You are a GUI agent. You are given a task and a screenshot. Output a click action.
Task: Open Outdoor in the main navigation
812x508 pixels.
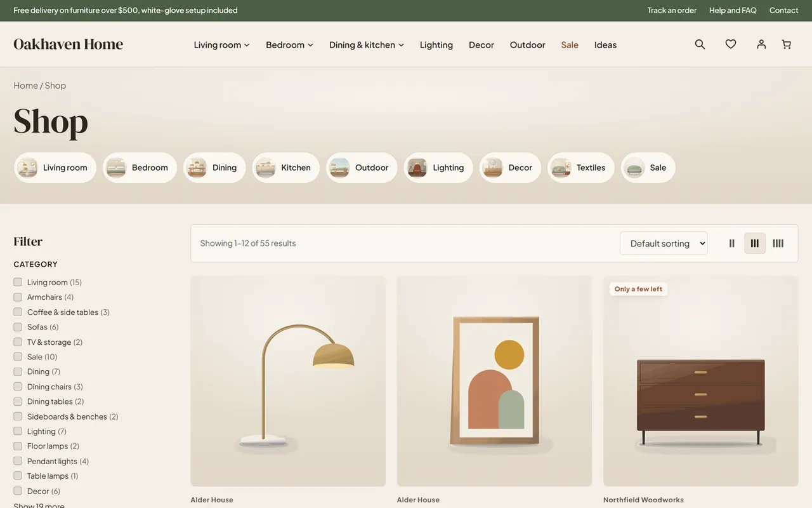(x=528, y=45)
